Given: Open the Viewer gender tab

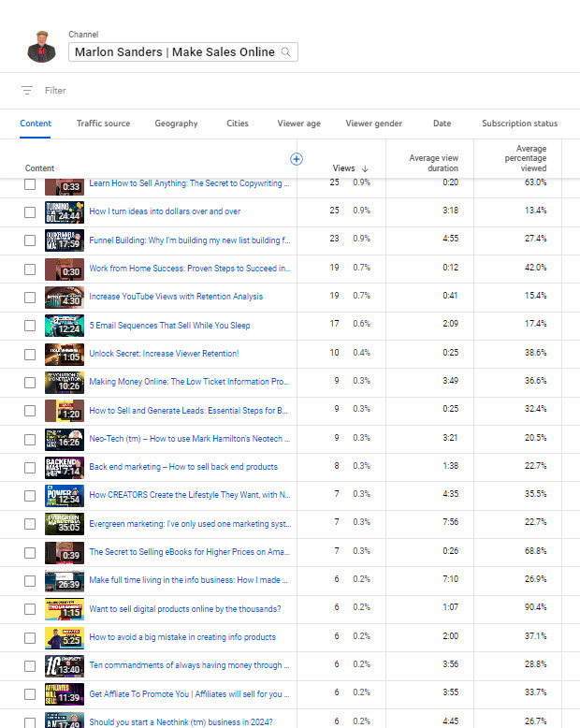Looking at the screenshot, I should [373, 124].
